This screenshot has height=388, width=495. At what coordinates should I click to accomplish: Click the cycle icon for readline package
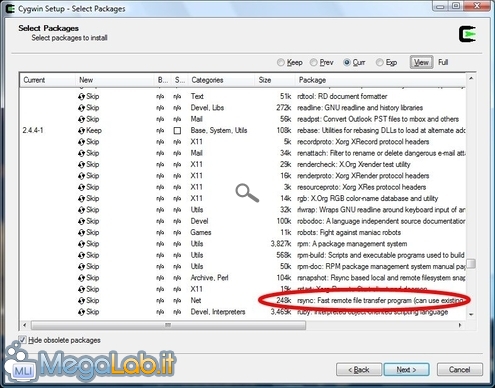(x=81, y=108)
